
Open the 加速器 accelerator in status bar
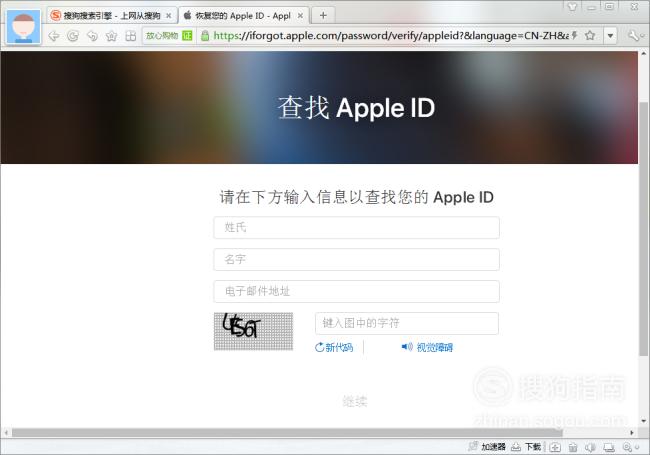[487, 447]
